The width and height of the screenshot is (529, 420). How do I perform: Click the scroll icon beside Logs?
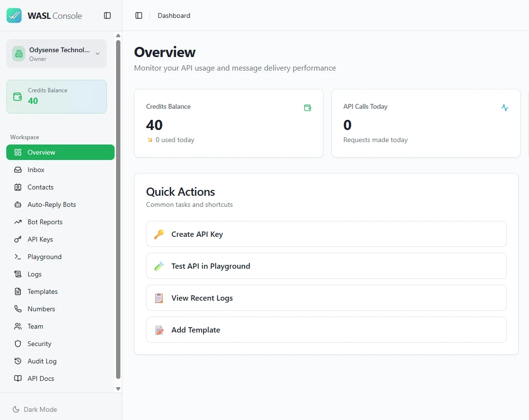pyautogui.click(x=18, y=275)
